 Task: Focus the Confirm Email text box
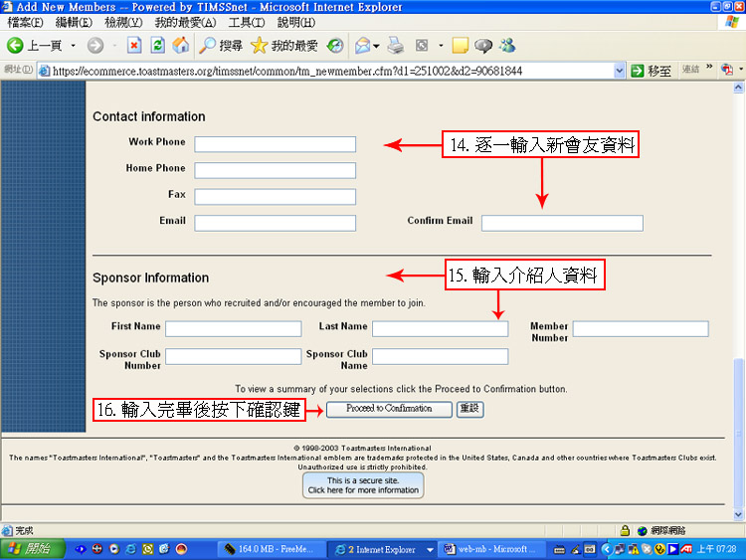[562, 223]
